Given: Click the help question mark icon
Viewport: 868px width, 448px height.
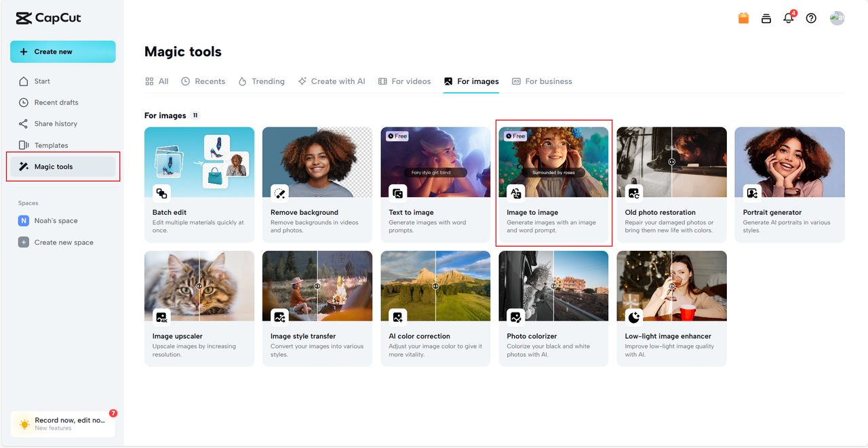Looking at the screenshot, I should click(811, 18).
